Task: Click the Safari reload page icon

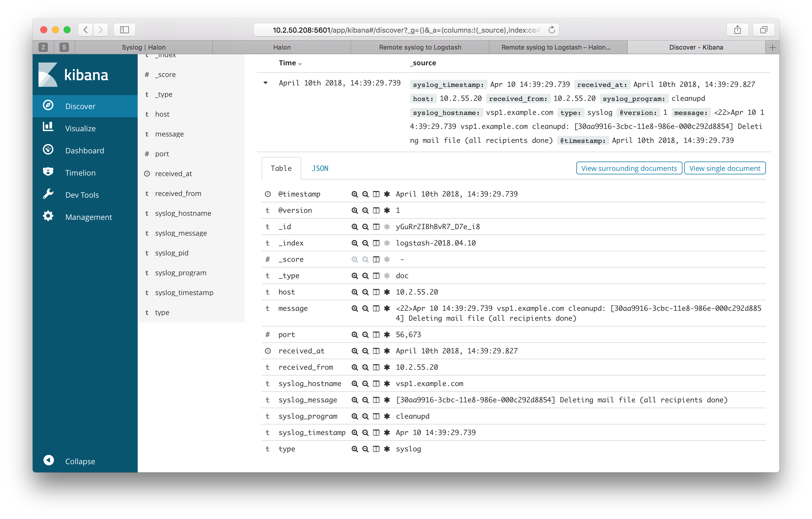Action: coord(552,30)
